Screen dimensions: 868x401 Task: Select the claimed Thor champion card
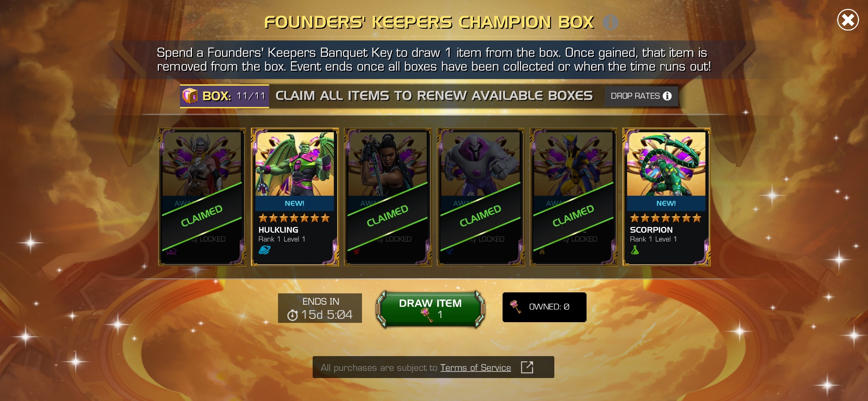(202, 197)
